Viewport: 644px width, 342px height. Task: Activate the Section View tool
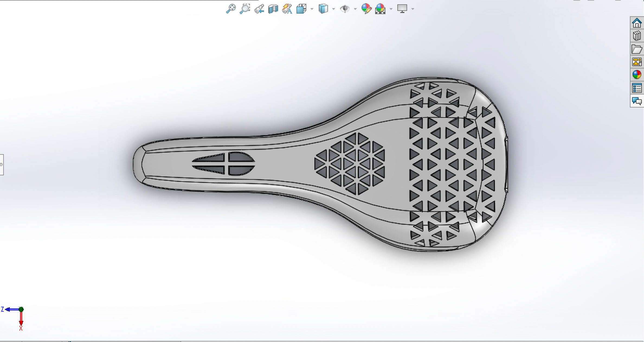(x=273, y=9)
